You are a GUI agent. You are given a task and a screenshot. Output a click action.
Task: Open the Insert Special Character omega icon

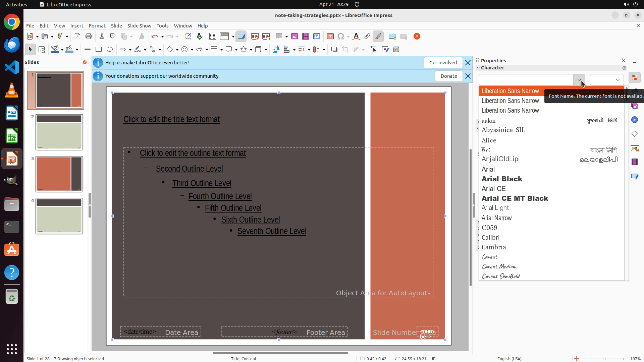click(341, 37)
